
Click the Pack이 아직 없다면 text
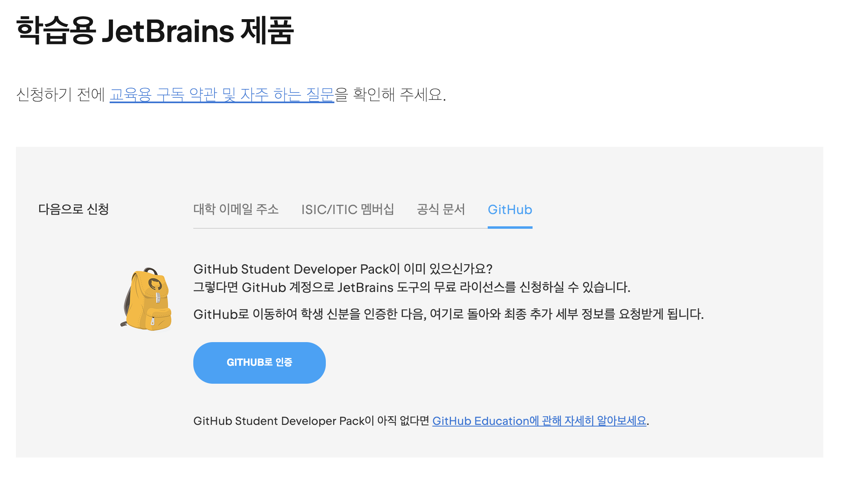click(x=312, y=421)
